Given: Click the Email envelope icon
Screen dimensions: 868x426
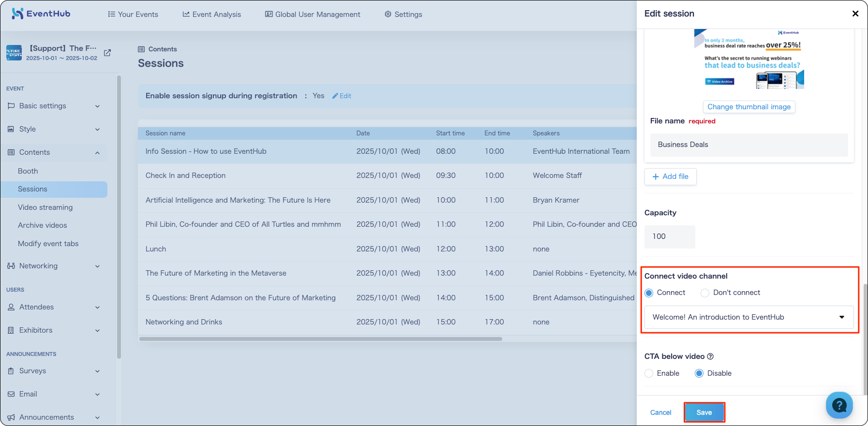Looking at the screenshot, I should click(11, 394).
